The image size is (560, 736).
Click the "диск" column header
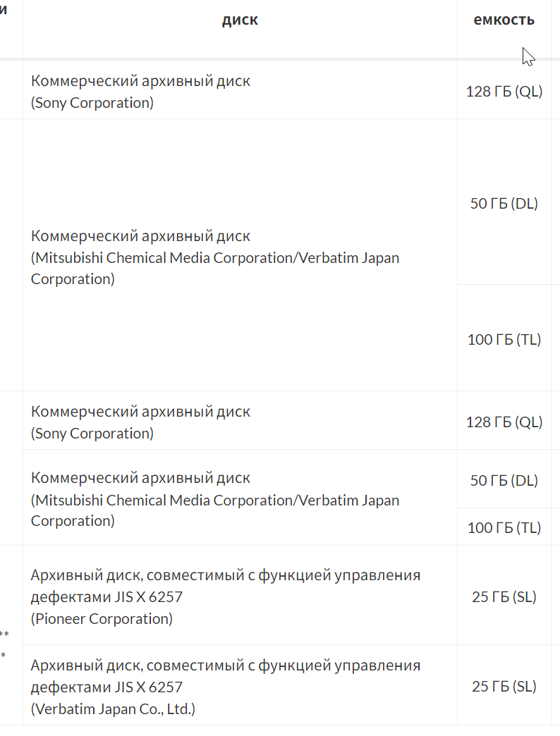pos(240,20)
